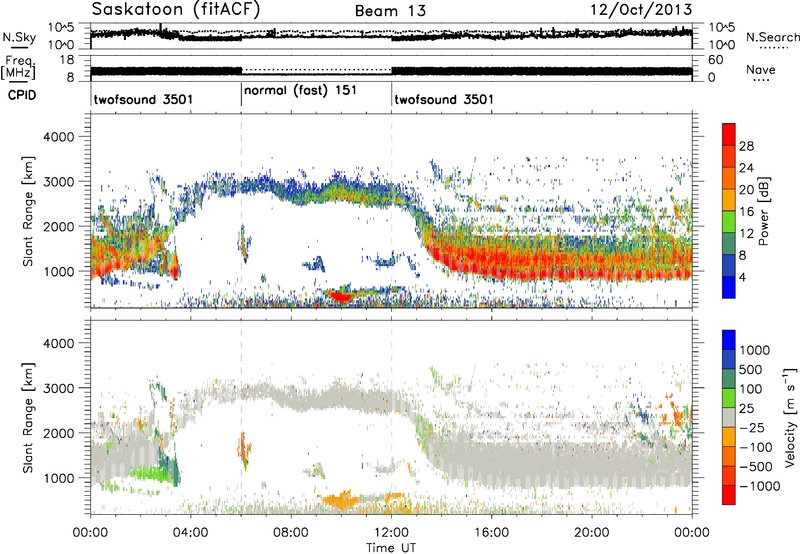Click the 'Time UT' axis title

click(x=391, y=548)
